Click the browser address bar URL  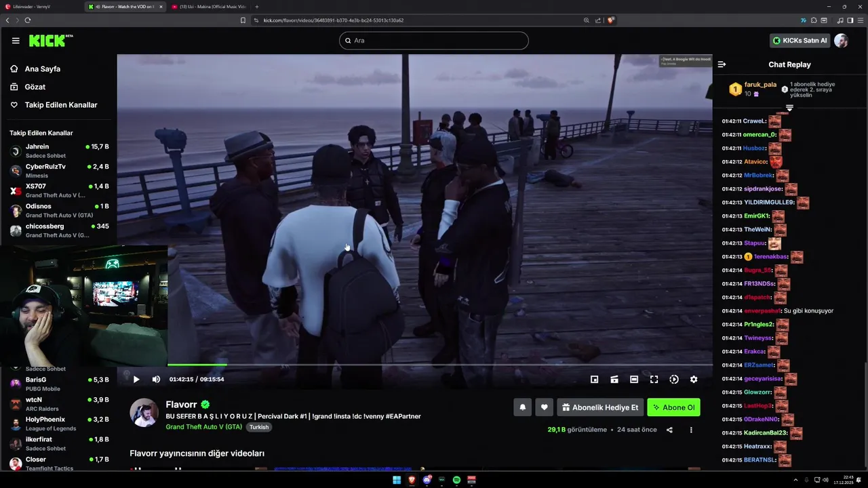[x=334, y=20]
